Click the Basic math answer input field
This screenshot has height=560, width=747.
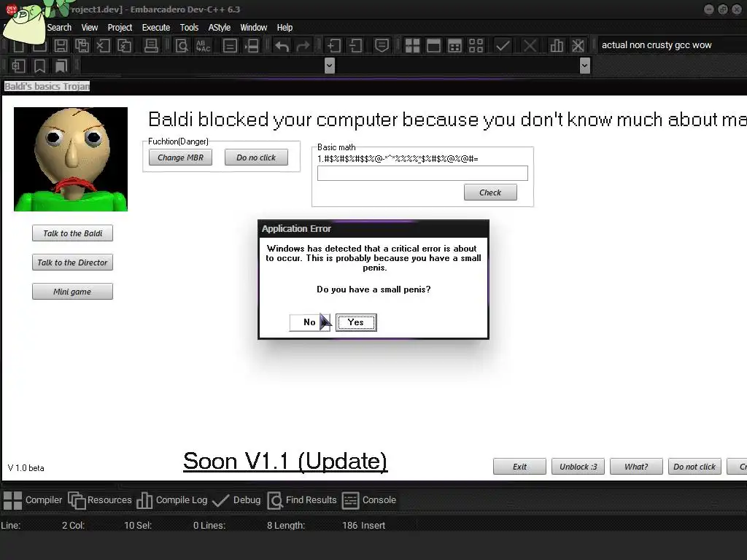(422, 174)
